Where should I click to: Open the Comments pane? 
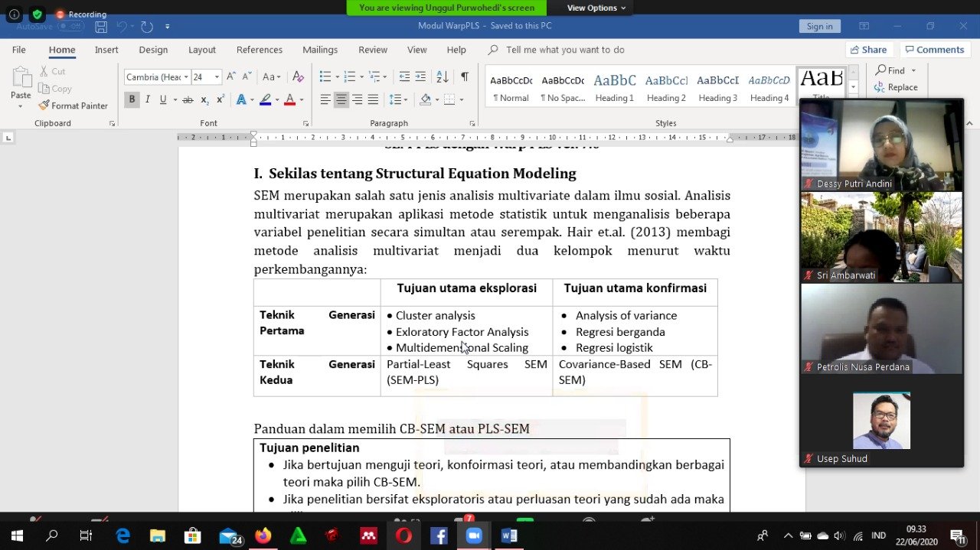point(934,50)
